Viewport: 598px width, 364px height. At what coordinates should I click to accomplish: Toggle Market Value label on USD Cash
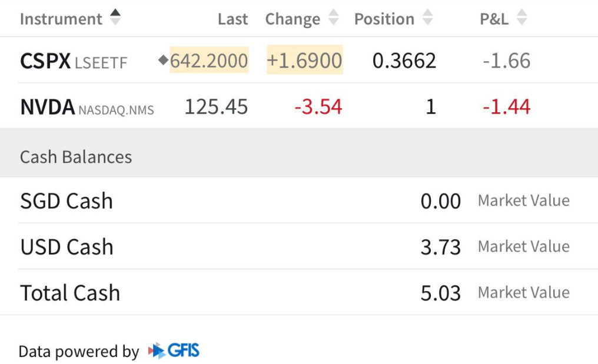click(523, 246)
